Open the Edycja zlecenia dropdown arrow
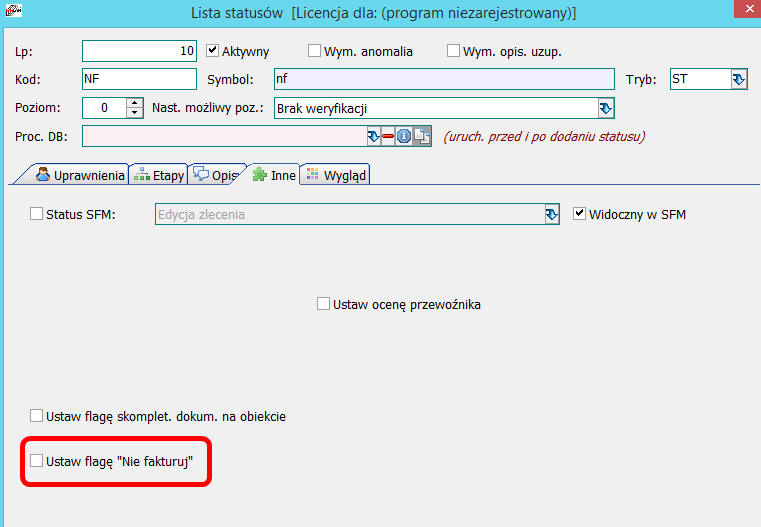This screenshot has width=761, height=527. 551,214
